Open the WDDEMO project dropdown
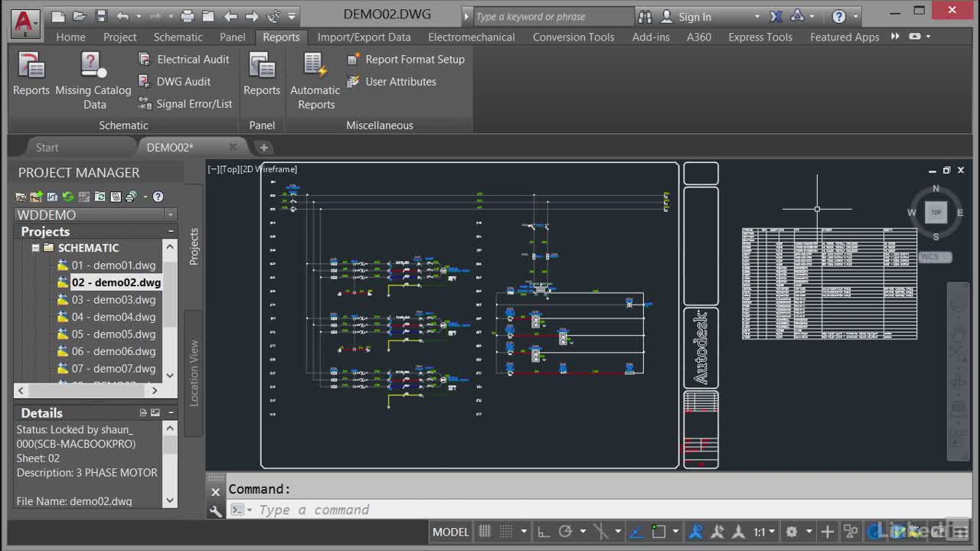The image size is (980, 551). [171, 215]
